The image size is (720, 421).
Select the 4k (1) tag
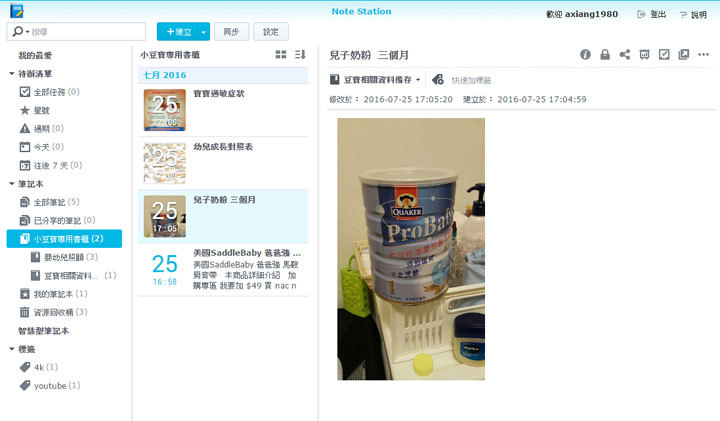(39, 367)
